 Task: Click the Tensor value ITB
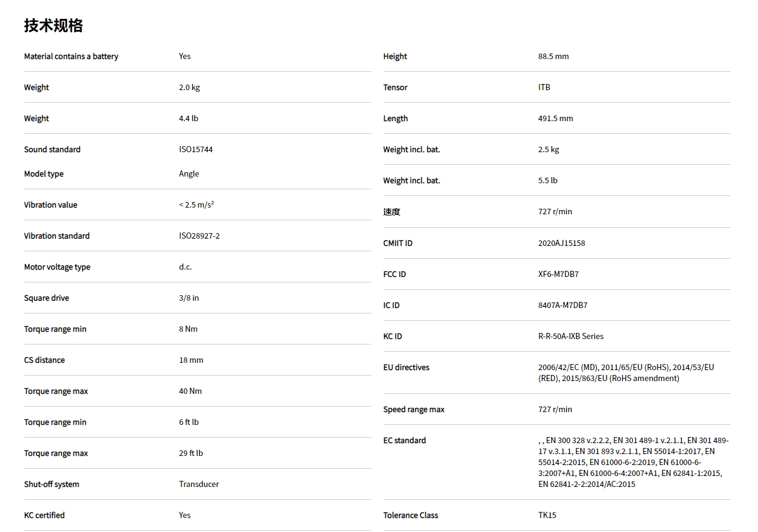pyautogui.click(x=544, y=87)
